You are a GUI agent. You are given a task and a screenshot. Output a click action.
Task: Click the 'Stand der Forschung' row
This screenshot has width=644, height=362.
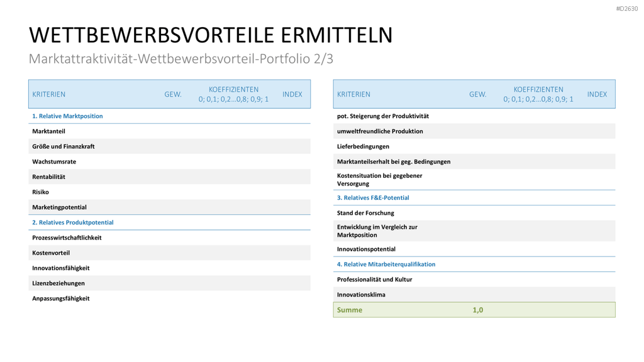(x=474, y=213)
